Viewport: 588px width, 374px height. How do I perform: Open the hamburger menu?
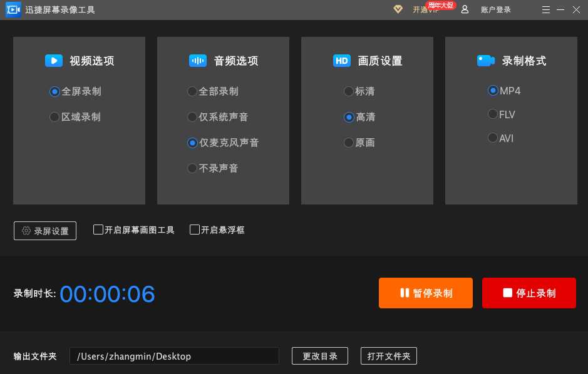tap(545, 9)
